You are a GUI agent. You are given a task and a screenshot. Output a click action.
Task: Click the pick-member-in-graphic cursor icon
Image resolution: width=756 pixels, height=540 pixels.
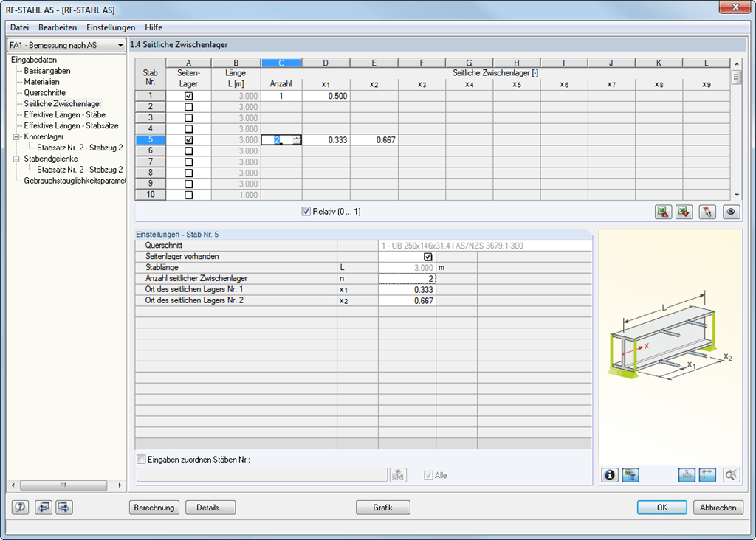pyautogui.click(x=707, y=212)
